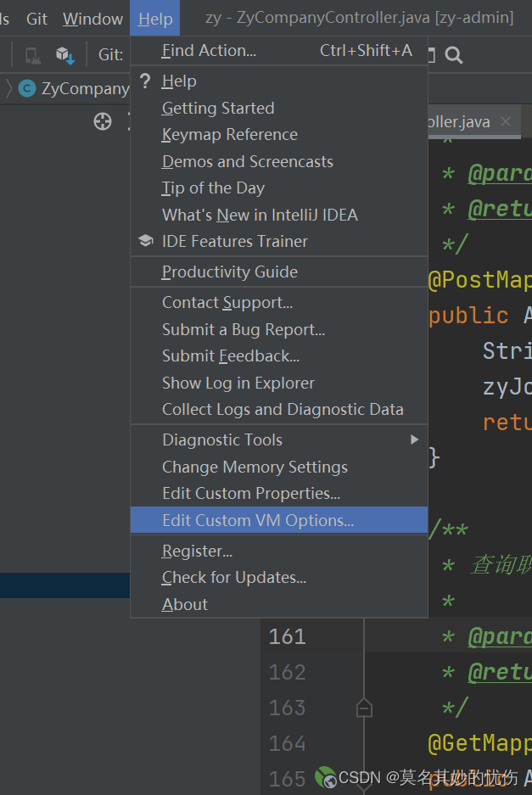Open the Git menu in menu bar
The height and width of the screenshot is (795, 532).
36,19
